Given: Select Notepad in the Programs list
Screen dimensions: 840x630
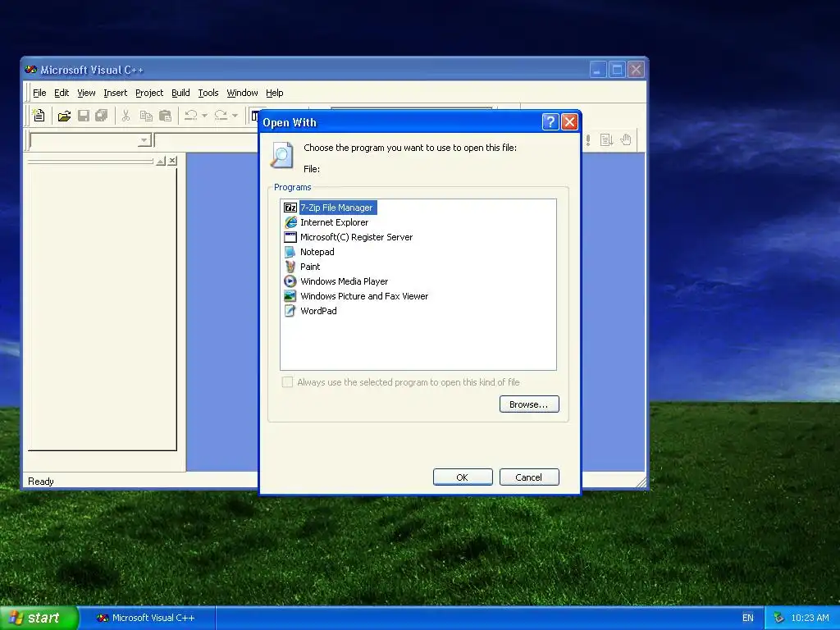Looking at the screenshot, I should [317, 252].
